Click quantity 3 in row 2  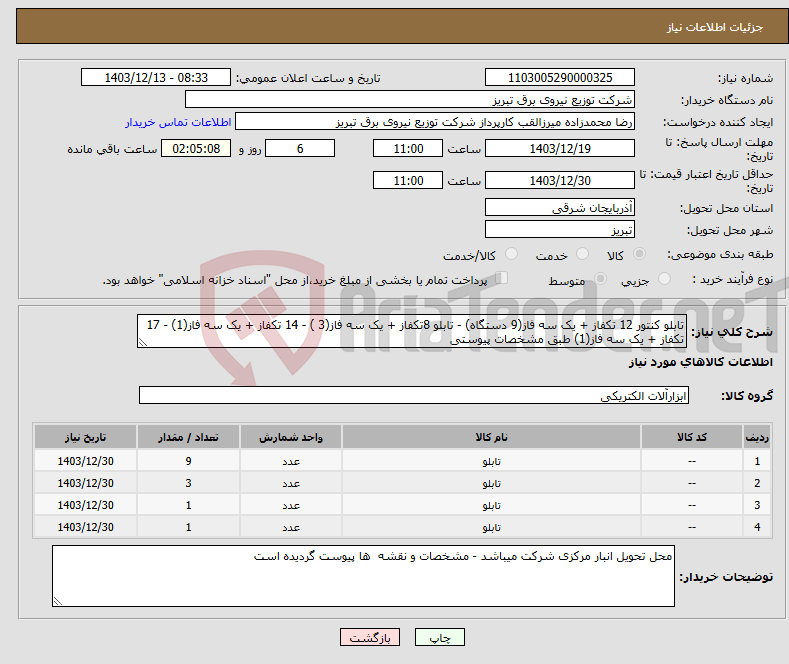coord(188,483)
